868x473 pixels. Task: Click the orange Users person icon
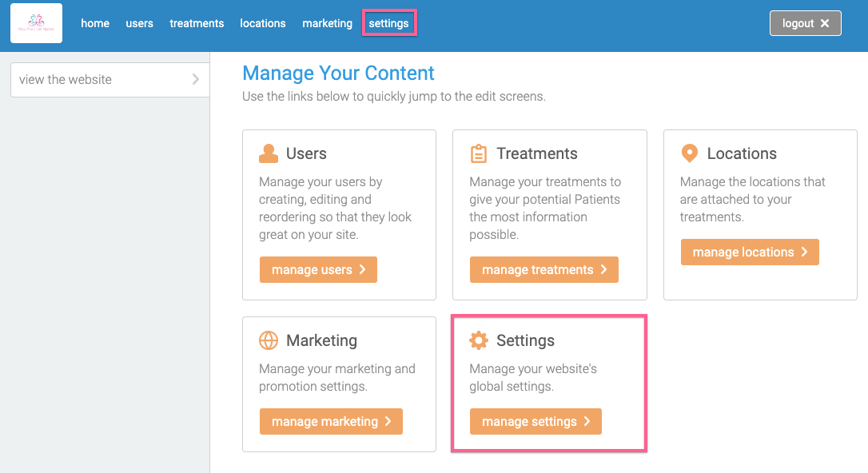coord(269,153)
